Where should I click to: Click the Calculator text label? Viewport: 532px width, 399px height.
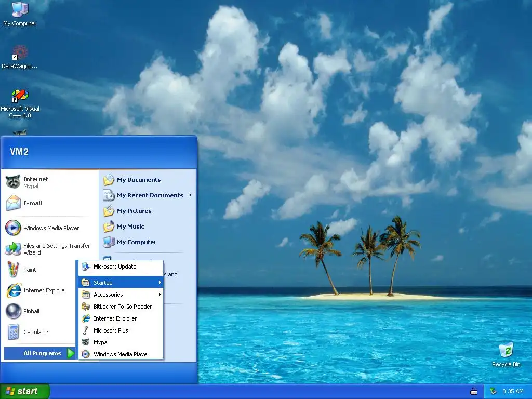(x=36, y=332)
